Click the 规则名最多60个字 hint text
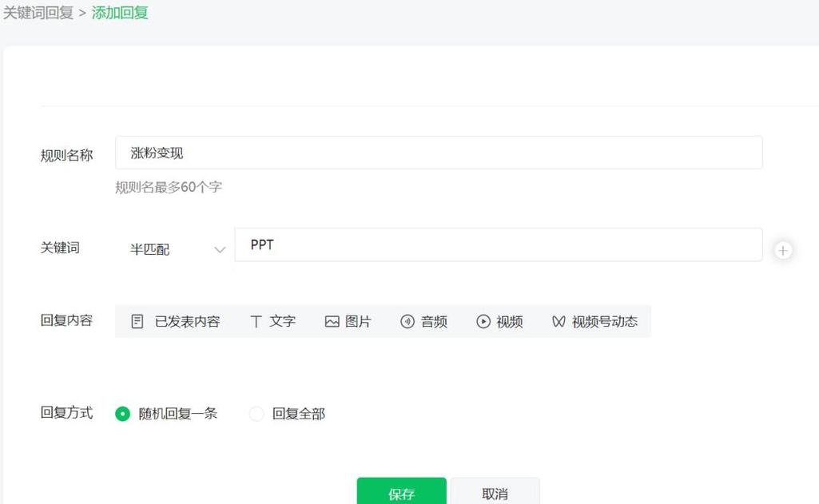The height and width of the screenshot is (504, 819). 168,187
